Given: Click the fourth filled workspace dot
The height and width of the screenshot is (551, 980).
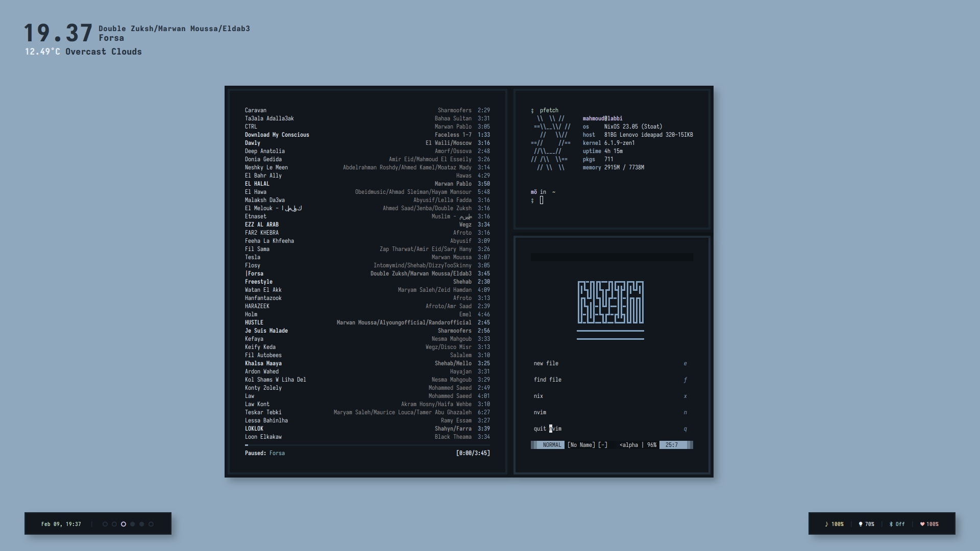Looking at the screenshot, I should [132, 523].
